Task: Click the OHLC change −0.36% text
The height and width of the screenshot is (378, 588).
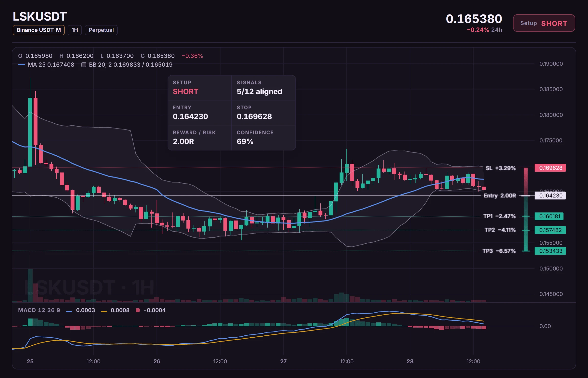Action: click(x=192, y=56)
